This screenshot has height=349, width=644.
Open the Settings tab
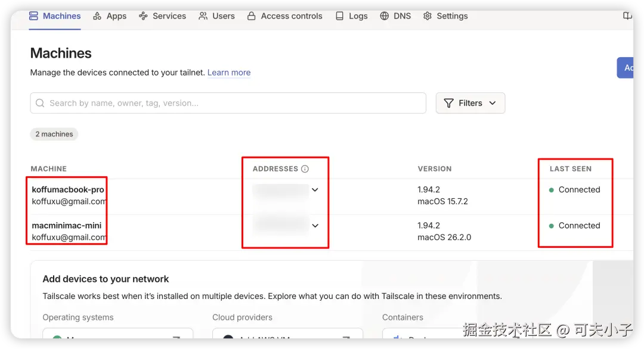[x=445, y=16]
